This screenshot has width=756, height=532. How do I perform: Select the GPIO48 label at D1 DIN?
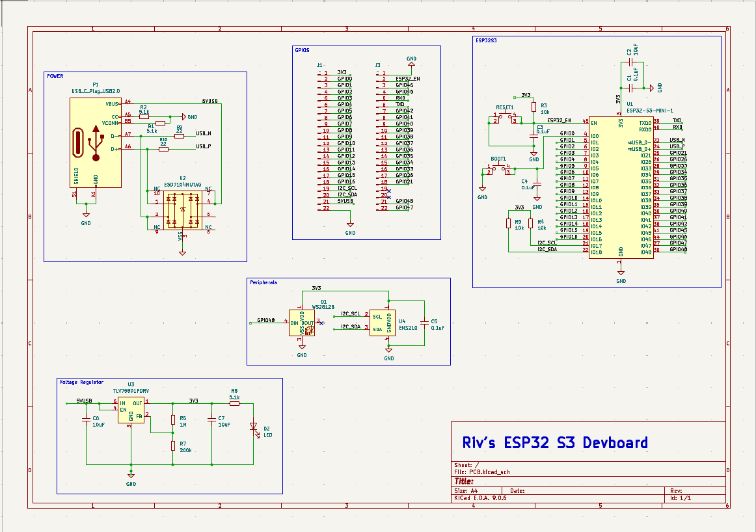pos(265,321)
